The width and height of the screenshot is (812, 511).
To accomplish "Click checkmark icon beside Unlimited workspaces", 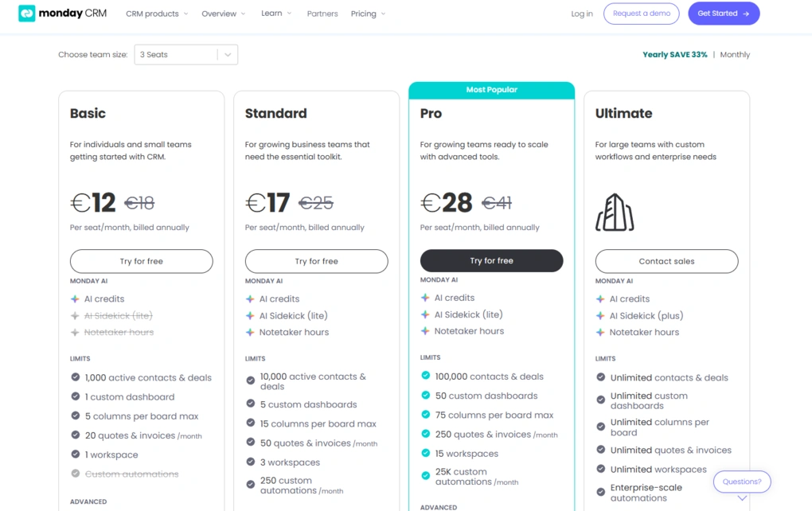I will (x=601, y=469).
